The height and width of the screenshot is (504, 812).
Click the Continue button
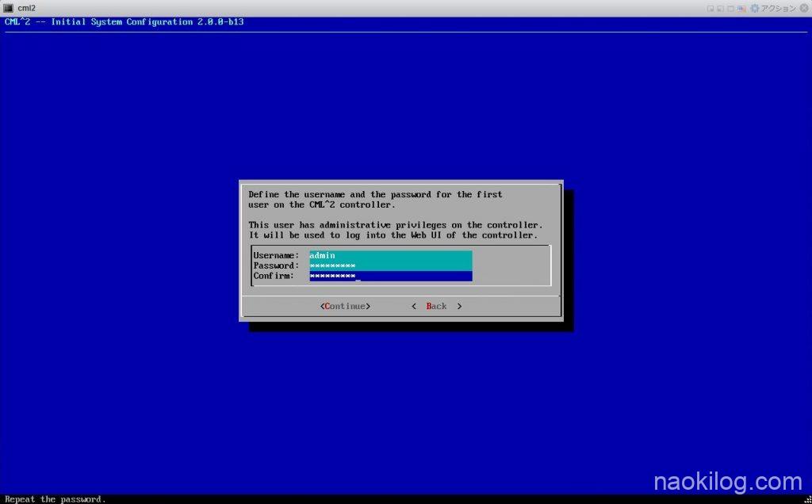pyautogui.click(x=346, y=307)
